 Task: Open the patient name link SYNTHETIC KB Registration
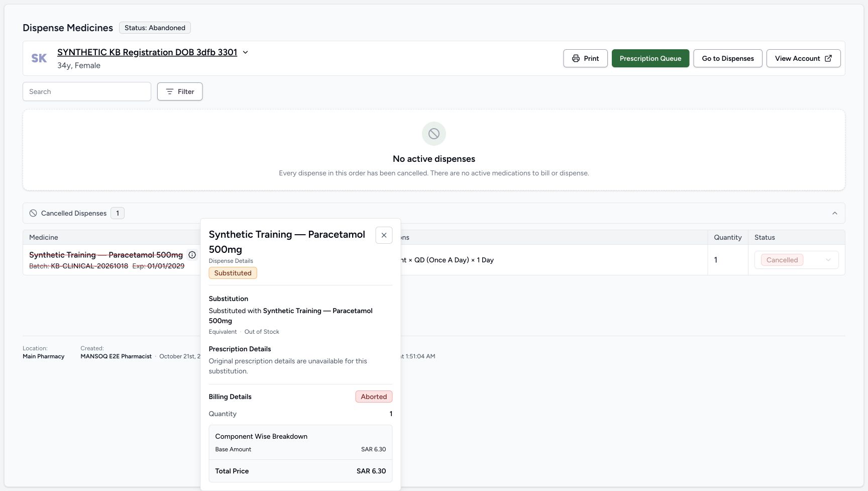[147, 52]
